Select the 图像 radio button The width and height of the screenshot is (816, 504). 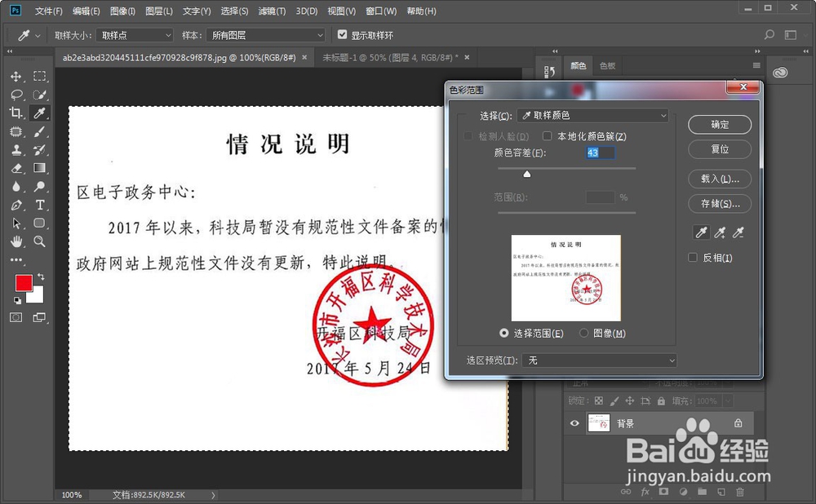click(x=584, y=333)
